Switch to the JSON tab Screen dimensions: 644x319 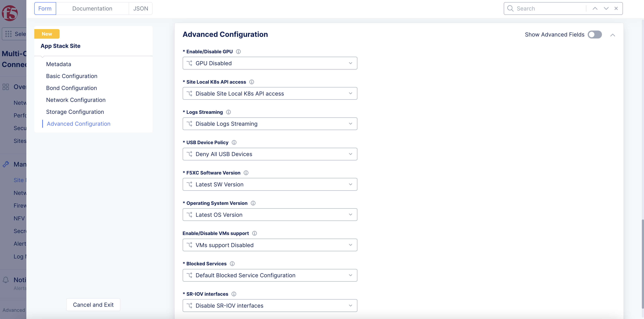[x=140, y=8]
